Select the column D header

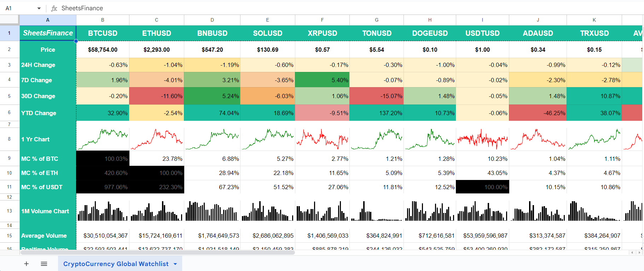click(x=212, y=20)
